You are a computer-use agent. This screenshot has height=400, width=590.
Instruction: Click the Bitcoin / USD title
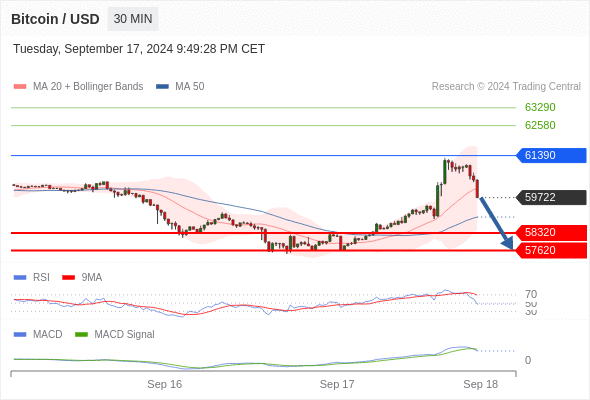coord(55,19)
